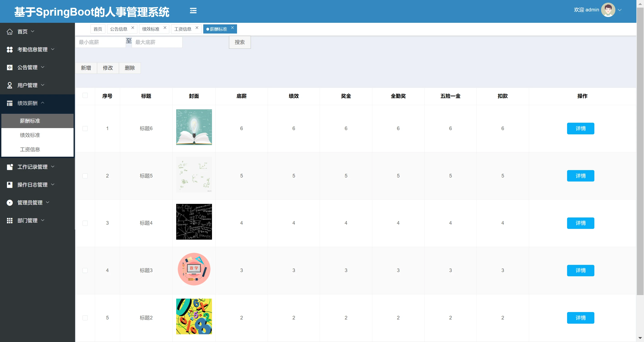The image size is (644, 342).
Task: Click the 公告管理 chart icon
Action: coord(9,68)
